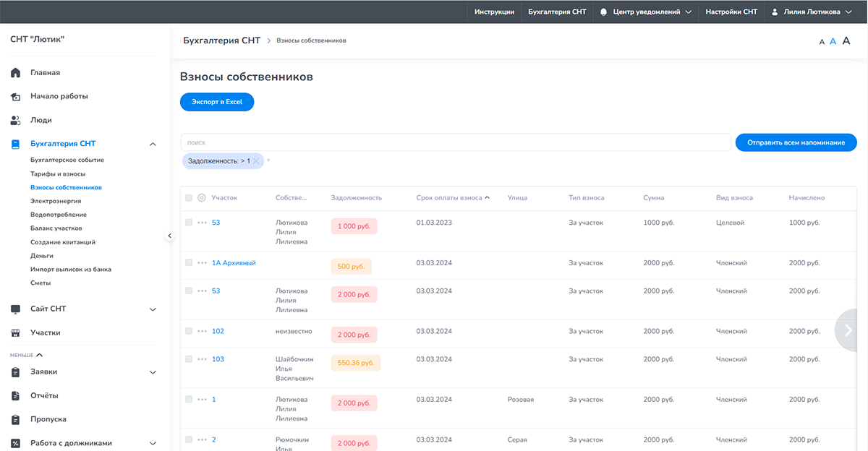The width and height of the screenshot is (868, 451).
Task: Select the checkbox for plot 103 row
Action: coord(189,359)
